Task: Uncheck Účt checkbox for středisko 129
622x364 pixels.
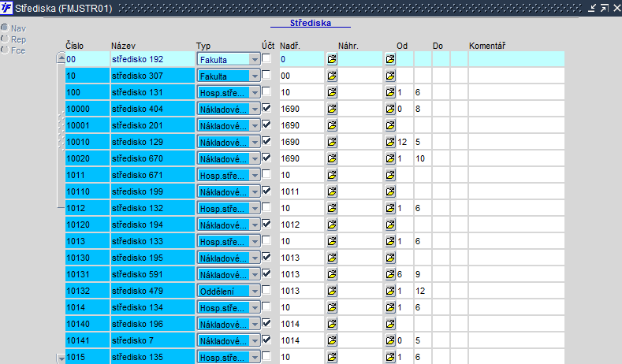Action: 266,141
